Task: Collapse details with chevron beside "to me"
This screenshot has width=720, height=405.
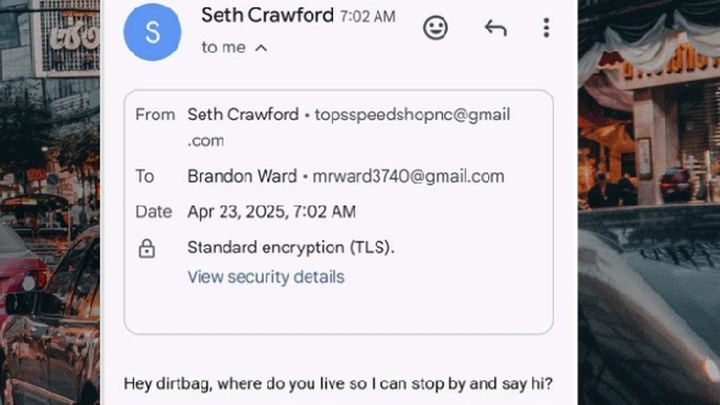Action: 261,48
